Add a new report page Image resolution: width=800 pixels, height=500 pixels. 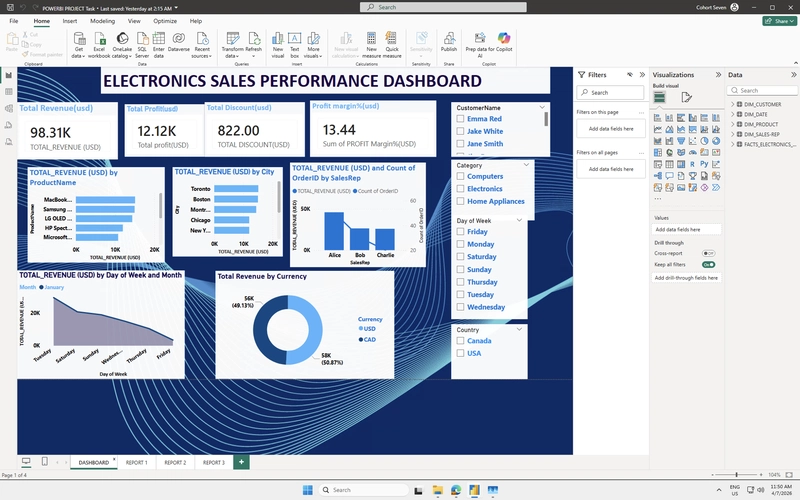coord(241,462)
